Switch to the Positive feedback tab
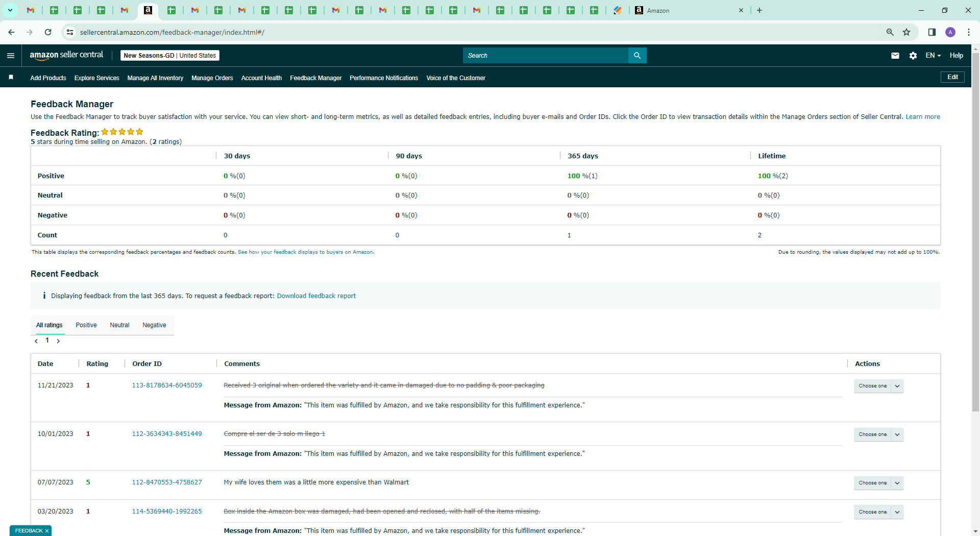The height and width of the screenshot is (536, 980). click(86, 325)
